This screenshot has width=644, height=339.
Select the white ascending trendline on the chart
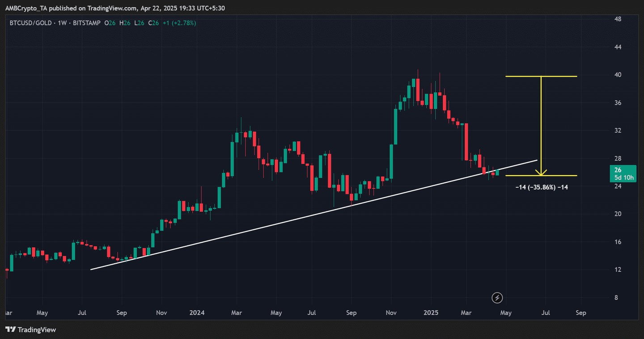tap(313, 215)
